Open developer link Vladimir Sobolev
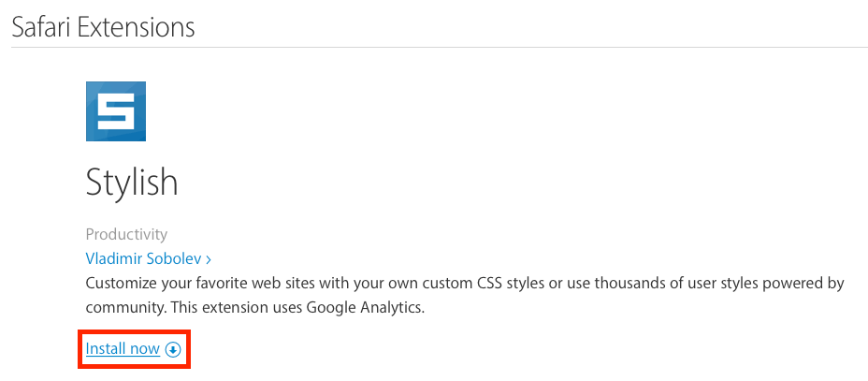This screenshot has height=381, width=868. click(143, 258)
